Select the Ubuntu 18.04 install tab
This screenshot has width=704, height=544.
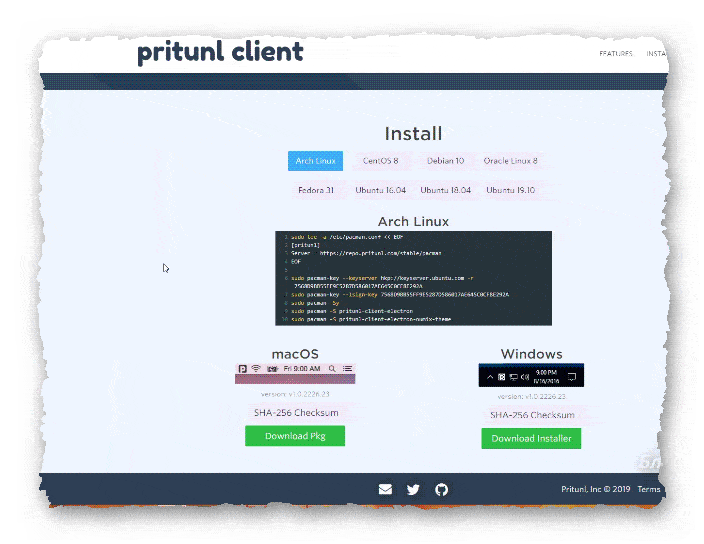(445, 190)
